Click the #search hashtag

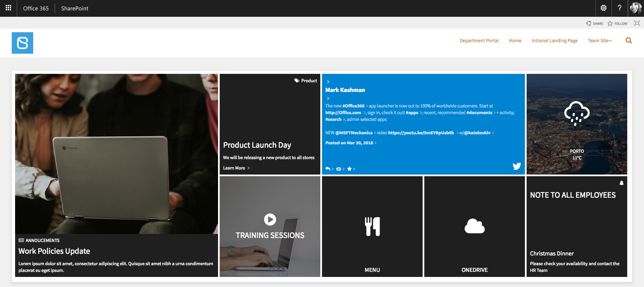click(x=333, y=119)
